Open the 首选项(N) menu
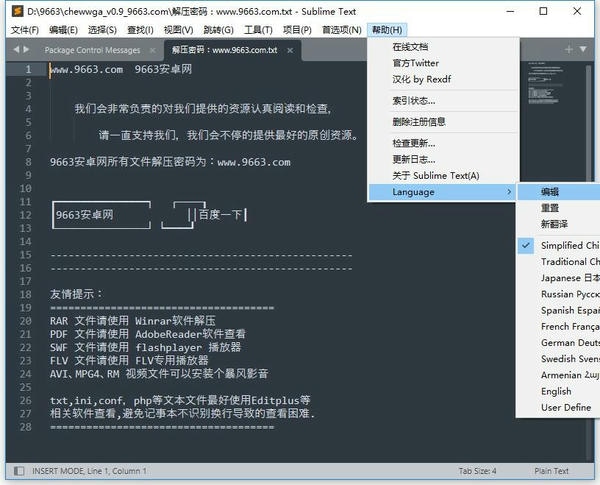 (x=342, y=29)
